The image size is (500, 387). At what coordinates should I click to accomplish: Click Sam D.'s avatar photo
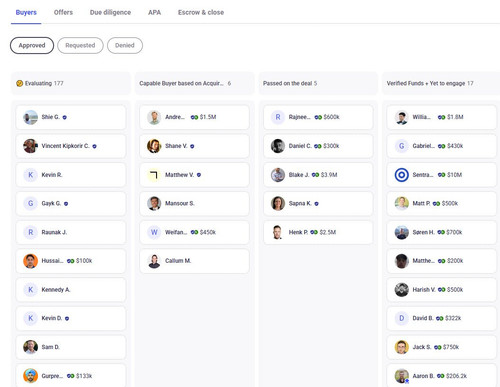[x=30, y=347]
